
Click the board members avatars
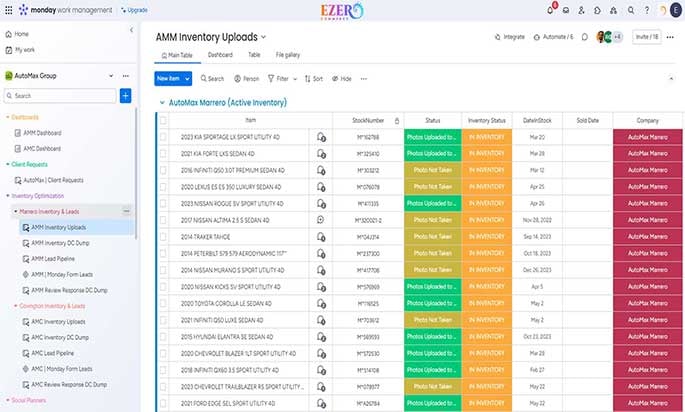(x=609, y=37)
